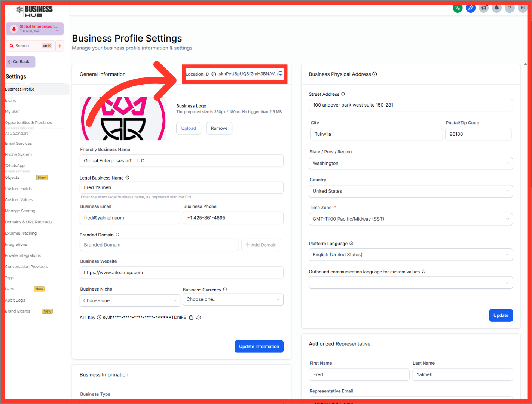Click info icon next to Business Currency

tap(225, 290)
